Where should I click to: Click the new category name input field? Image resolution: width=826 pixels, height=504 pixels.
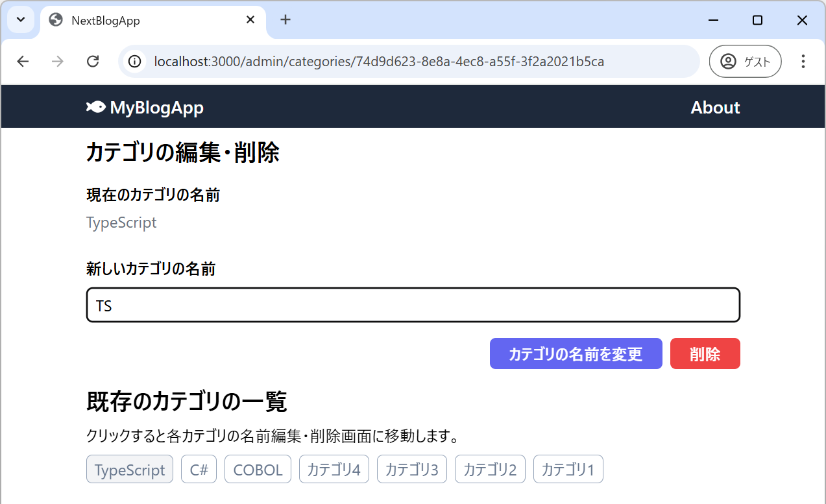point(413,306)
